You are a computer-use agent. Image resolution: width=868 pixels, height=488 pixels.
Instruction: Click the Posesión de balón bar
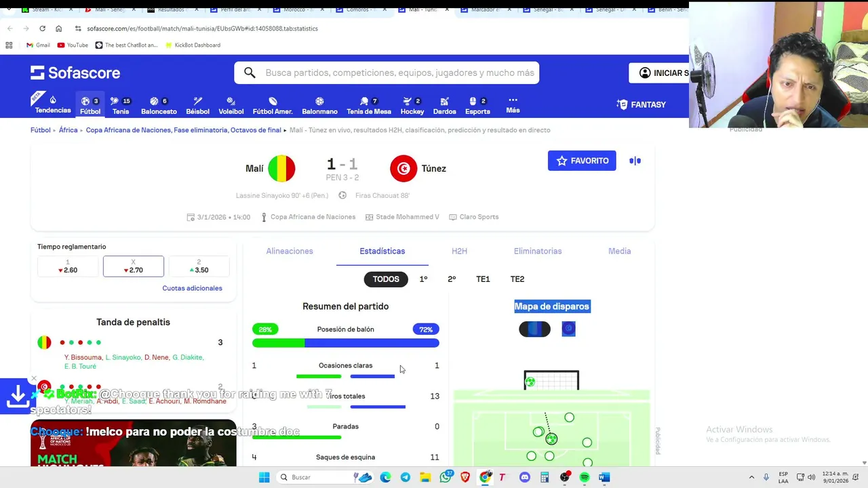pos(345,343)
